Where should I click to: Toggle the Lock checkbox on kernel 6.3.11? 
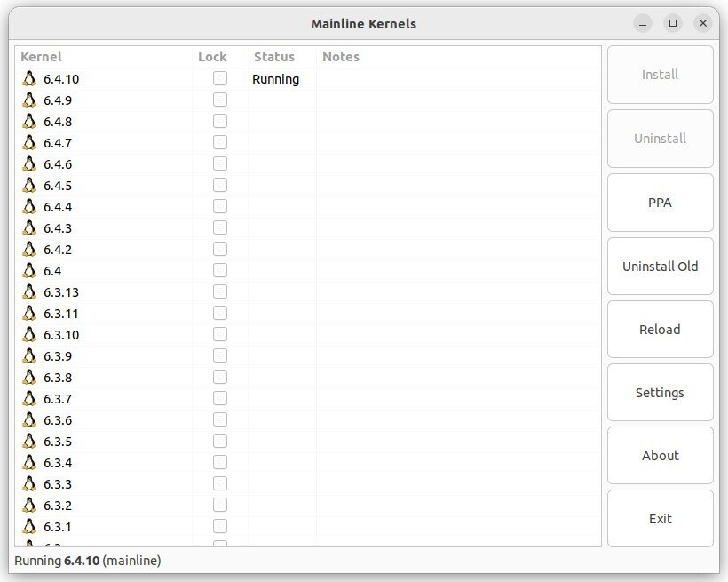click(220, 313)
